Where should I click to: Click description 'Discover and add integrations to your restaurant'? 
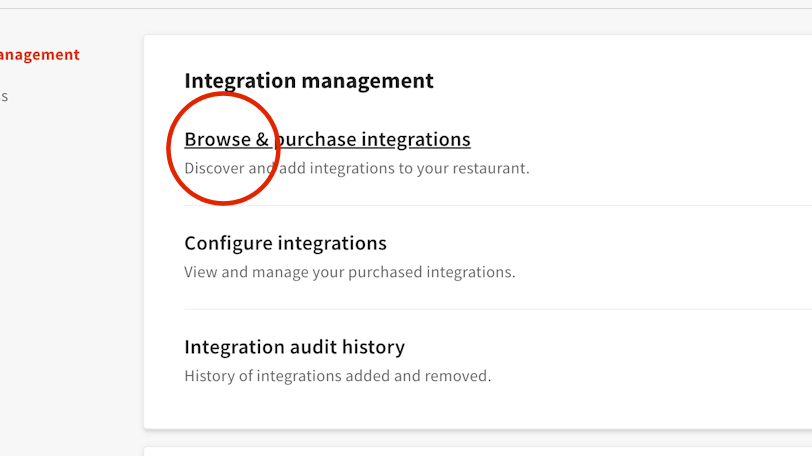356,168
